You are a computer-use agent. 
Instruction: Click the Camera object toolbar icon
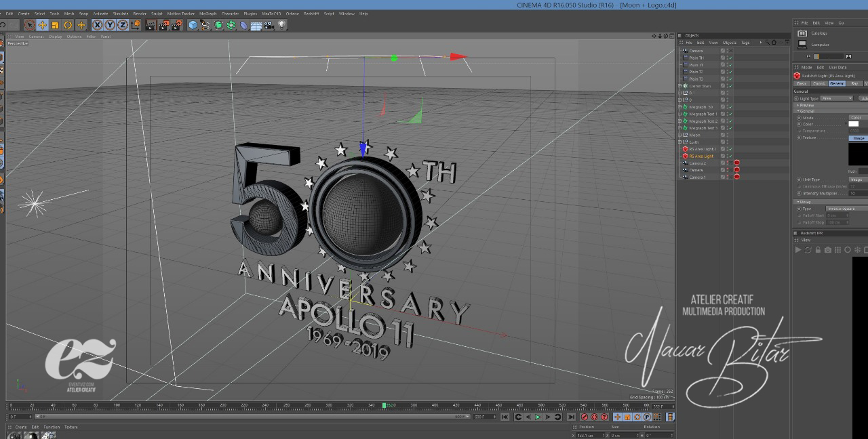tap(269, 25)
